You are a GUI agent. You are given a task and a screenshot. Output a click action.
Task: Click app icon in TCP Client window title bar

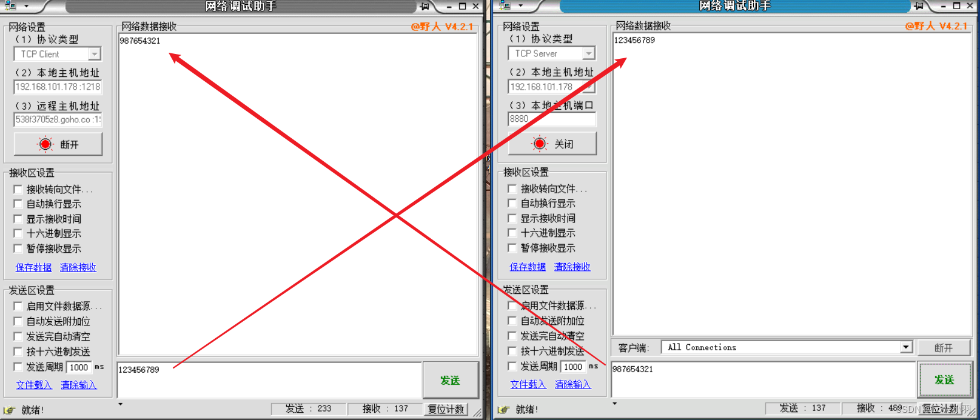tap(10, 6)
